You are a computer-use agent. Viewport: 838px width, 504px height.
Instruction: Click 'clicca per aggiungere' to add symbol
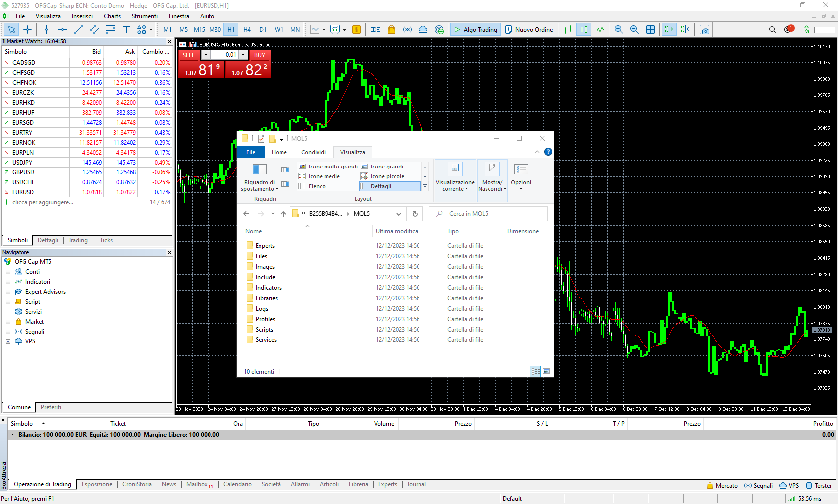coord(43,202)
